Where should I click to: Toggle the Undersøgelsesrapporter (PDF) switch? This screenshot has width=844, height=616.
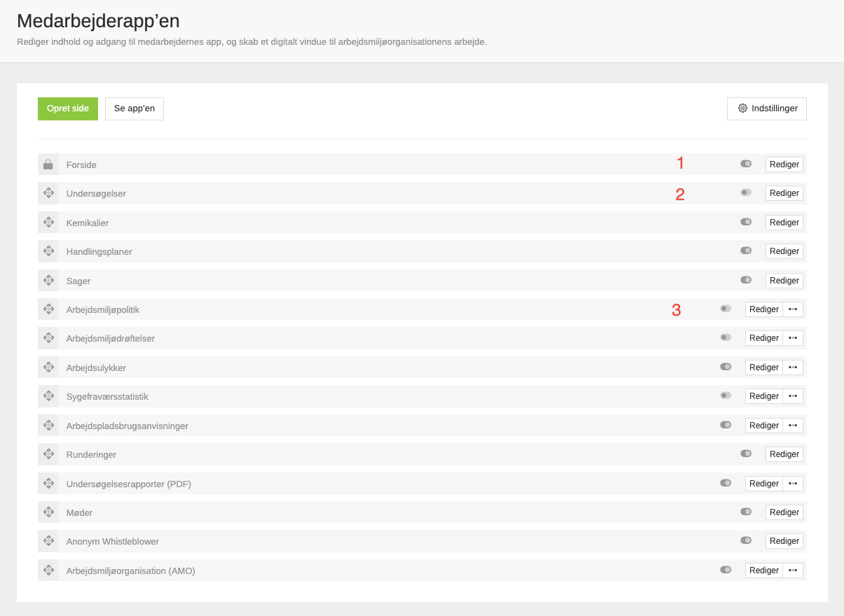726,483
